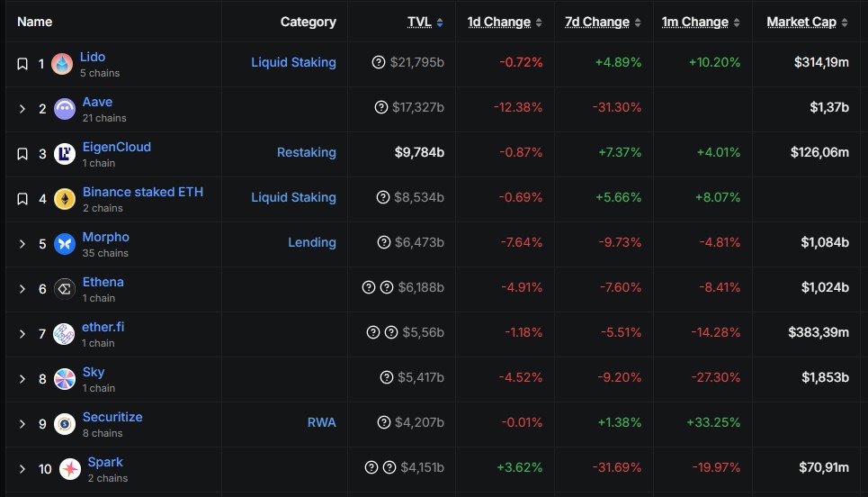Open the Liquid Staking category for Lido
Screen dimensions: 868x497
pyautogui.click(x=293, y=62)
